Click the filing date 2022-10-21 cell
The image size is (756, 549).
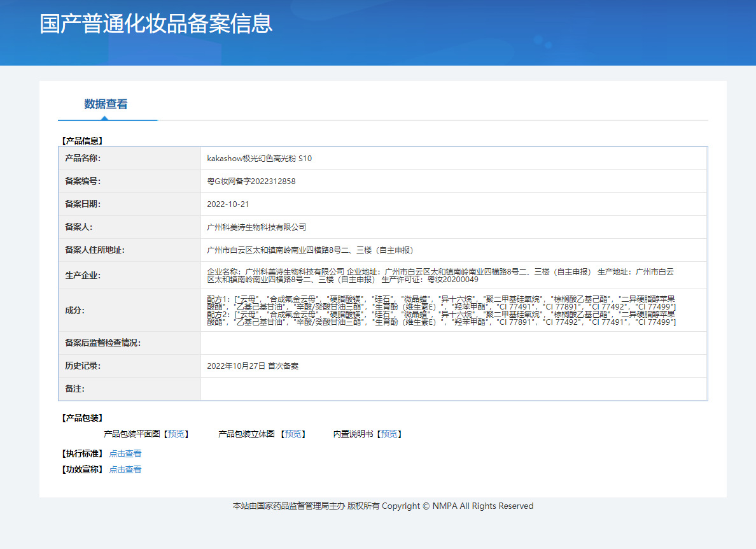[x=228, y=204]
